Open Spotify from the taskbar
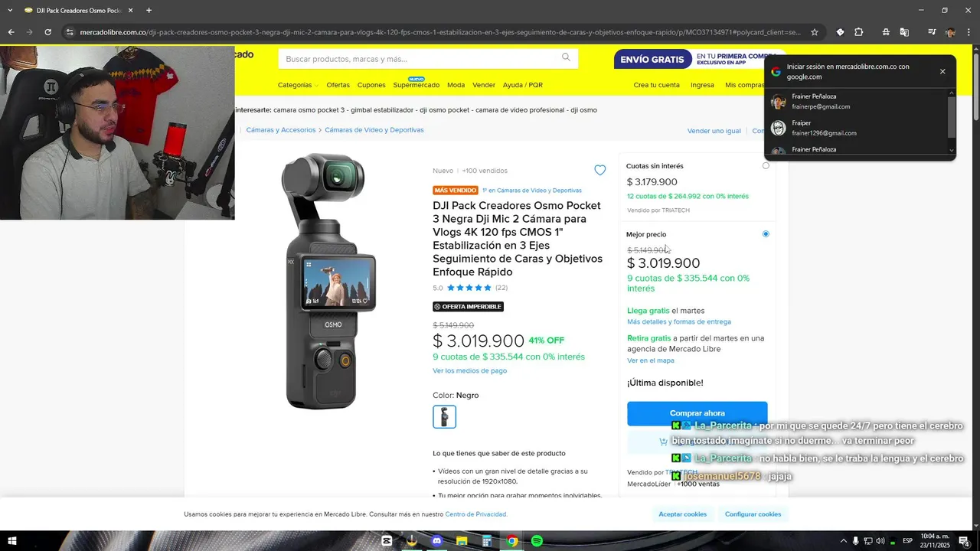980x551 pixels. [537, 541]
